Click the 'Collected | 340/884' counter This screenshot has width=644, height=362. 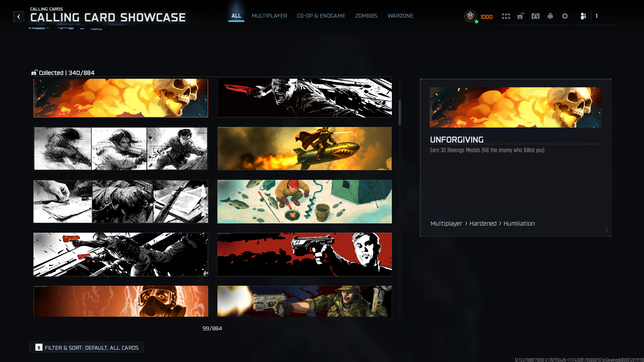(x=67, y=73)
